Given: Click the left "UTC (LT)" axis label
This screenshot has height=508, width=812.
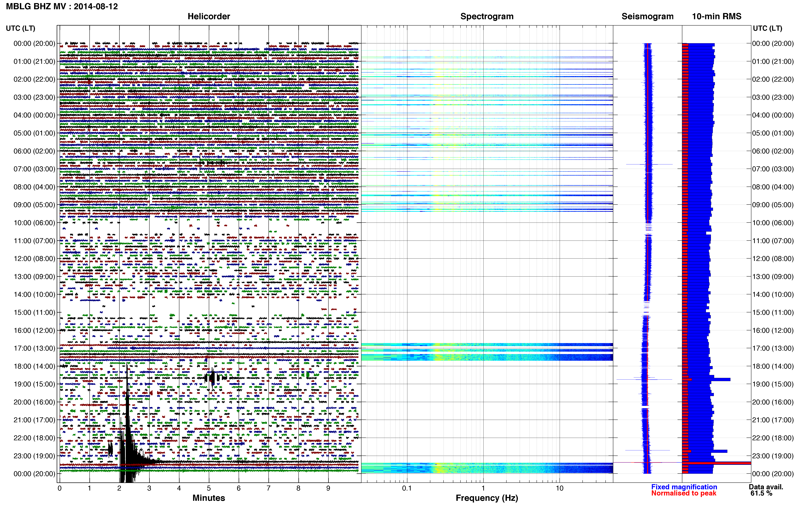Looking at the screenshot, I should (21, 28).
